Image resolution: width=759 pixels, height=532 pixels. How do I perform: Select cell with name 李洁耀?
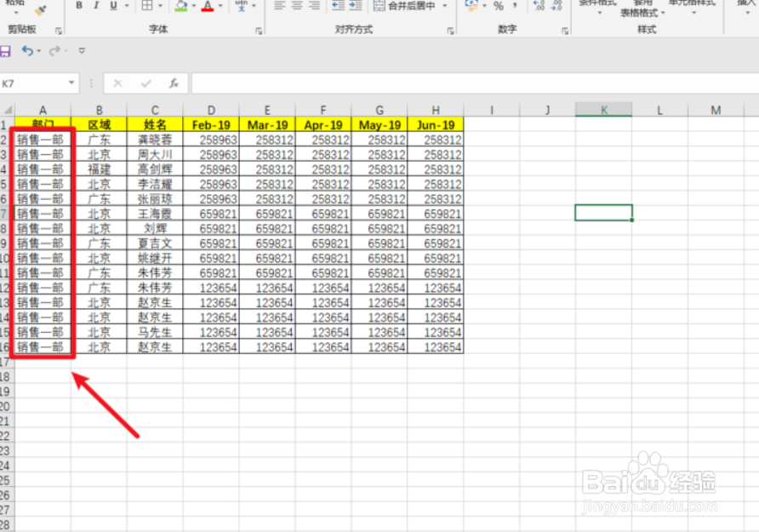coord(155,184)
